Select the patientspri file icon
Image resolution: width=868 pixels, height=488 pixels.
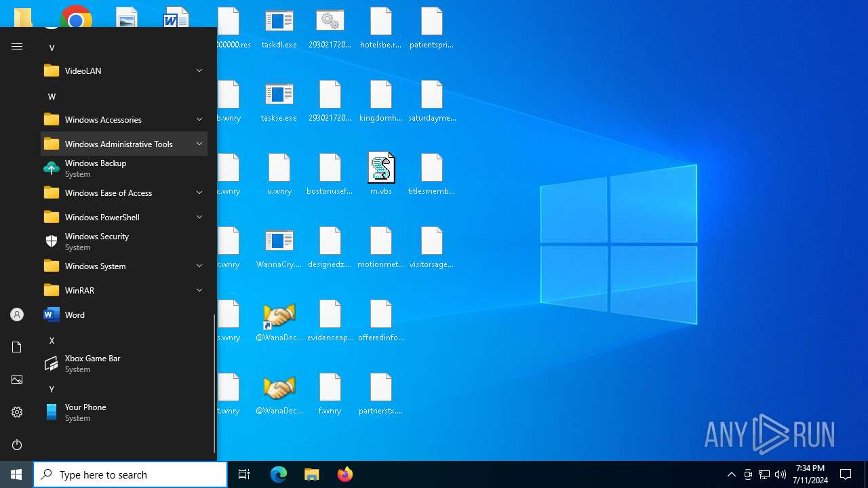432,28
